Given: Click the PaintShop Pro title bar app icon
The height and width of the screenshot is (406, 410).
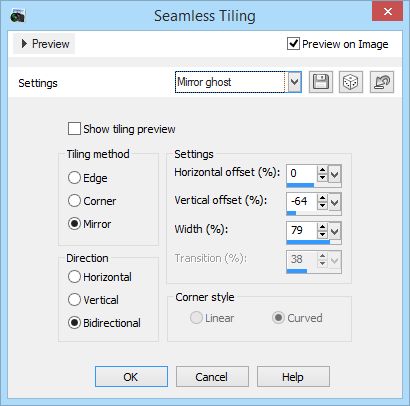Looking at the screenshot, I should tap(17, 15).
